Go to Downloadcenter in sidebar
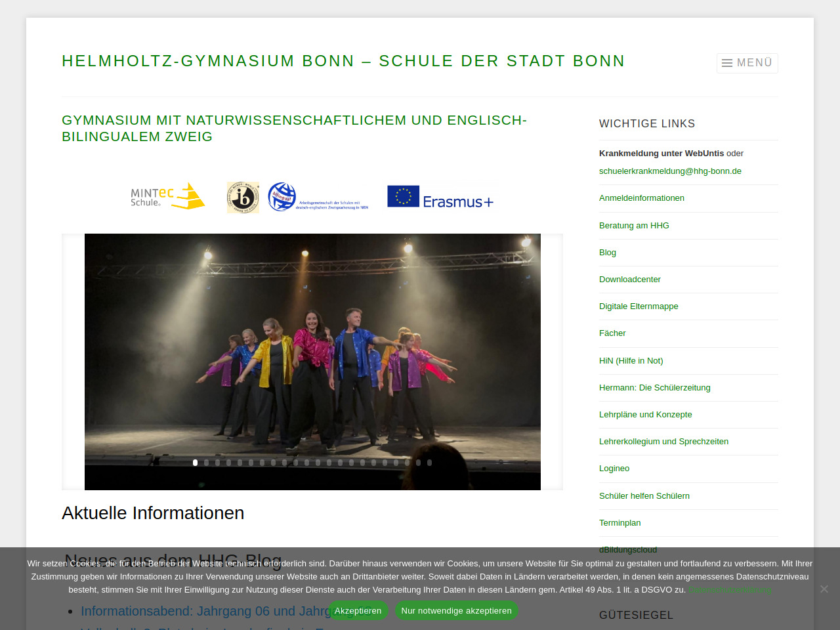 tap(629, 280)
